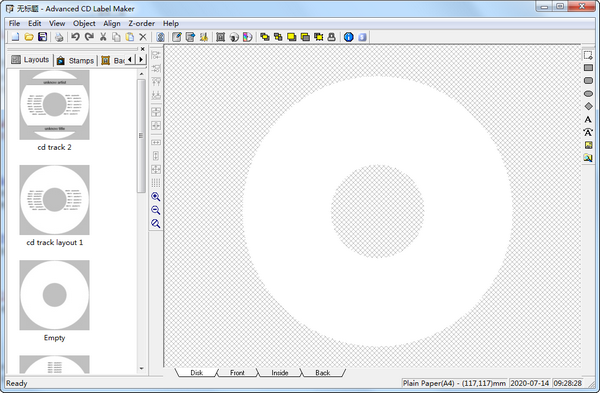The height and width of the screenshot is (393, 600).
Task: Open the Z-order menu
Action: 142,23
